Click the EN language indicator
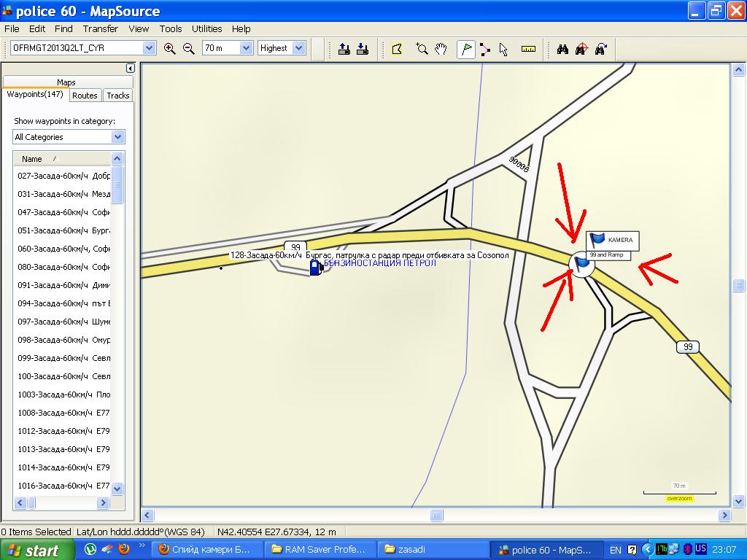 pyautogui.click(x=616, y=550)
